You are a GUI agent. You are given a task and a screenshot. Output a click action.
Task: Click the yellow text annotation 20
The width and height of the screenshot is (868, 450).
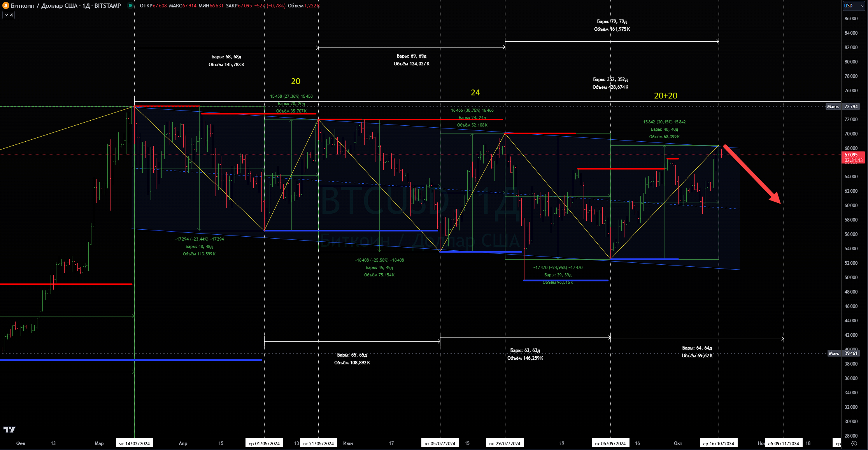(296, 81)
